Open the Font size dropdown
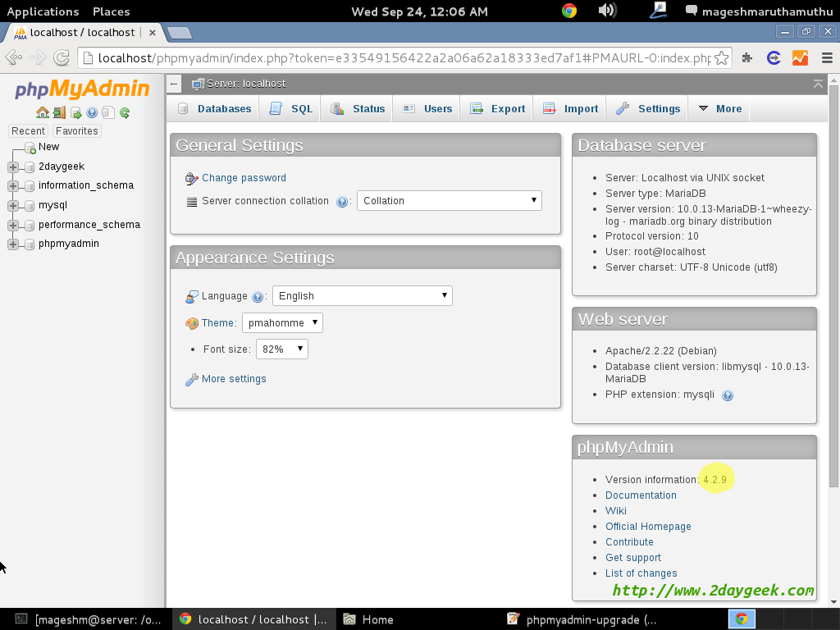This screenshot has width=840, height=630. point(282,349)
